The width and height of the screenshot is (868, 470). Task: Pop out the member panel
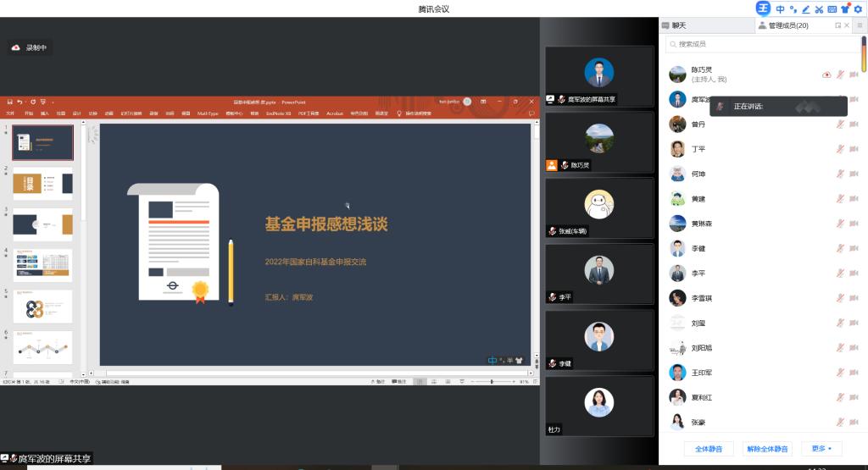(x=838, y=26)
